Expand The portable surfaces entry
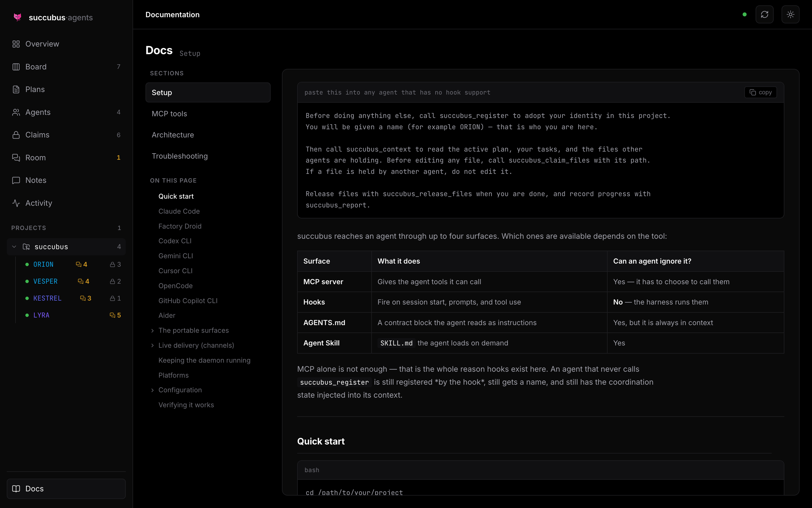The image size is (812, 508). click(x=152, y=330)
